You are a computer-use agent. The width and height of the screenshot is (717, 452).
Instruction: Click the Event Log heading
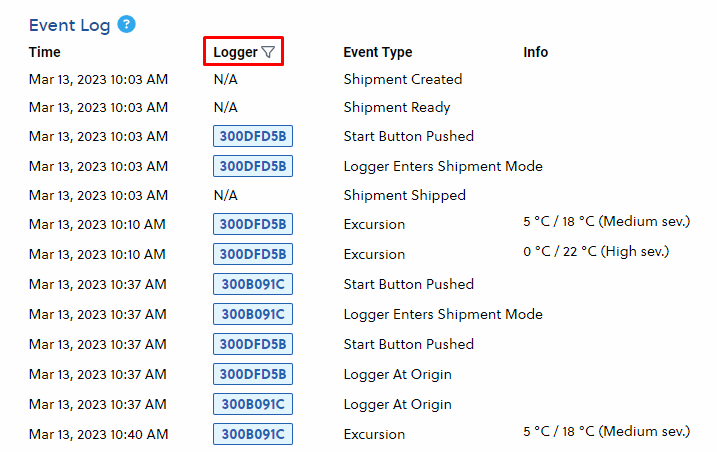coord(70,25)
